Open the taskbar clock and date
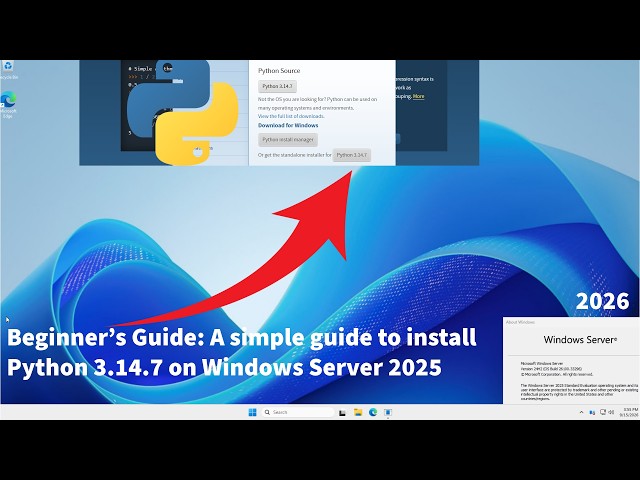The image size is (640, 480). click(x=629, y=412)
